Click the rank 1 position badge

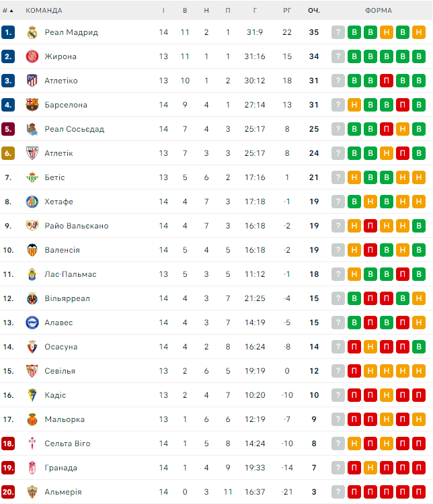click(8, 32)
